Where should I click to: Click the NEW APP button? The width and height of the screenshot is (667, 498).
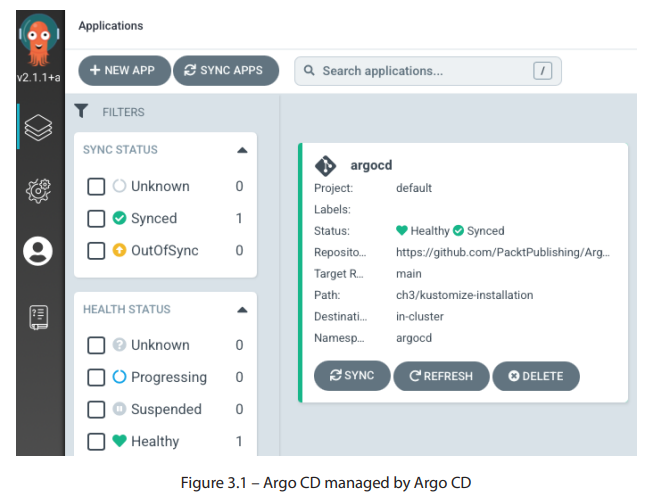click(124, 71)
